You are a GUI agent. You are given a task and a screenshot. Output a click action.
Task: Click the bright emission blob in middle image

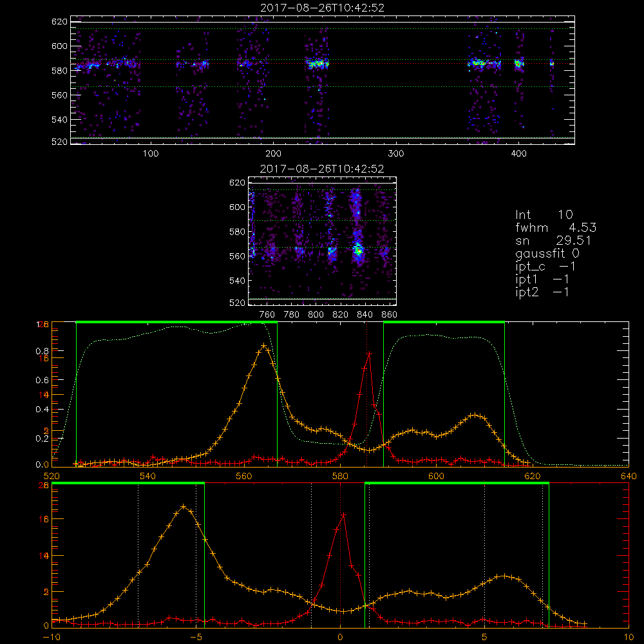tap(358, 250)
